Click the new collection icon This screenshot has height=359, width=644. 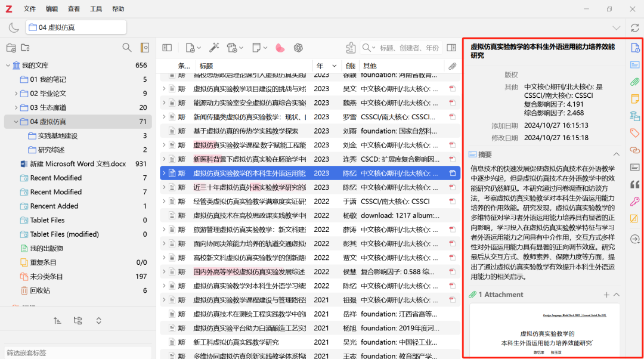click(x=11, y=48)
